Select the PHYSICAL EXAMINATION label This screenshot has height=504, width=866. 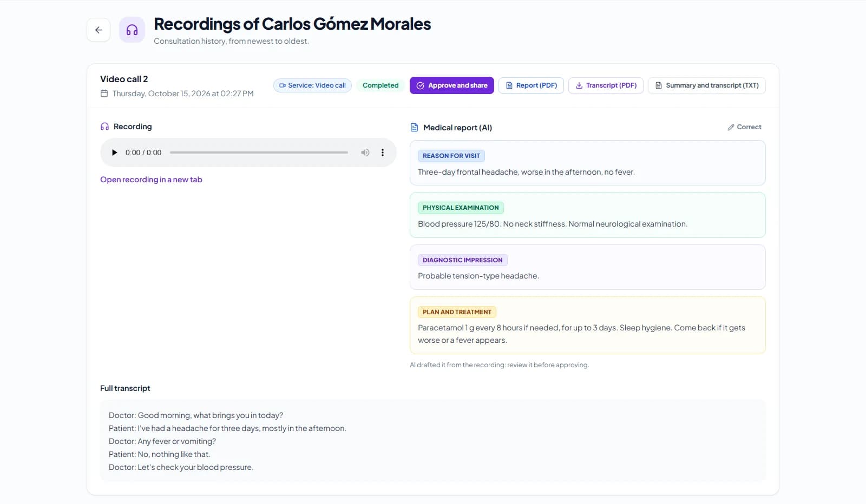point(461,208)
